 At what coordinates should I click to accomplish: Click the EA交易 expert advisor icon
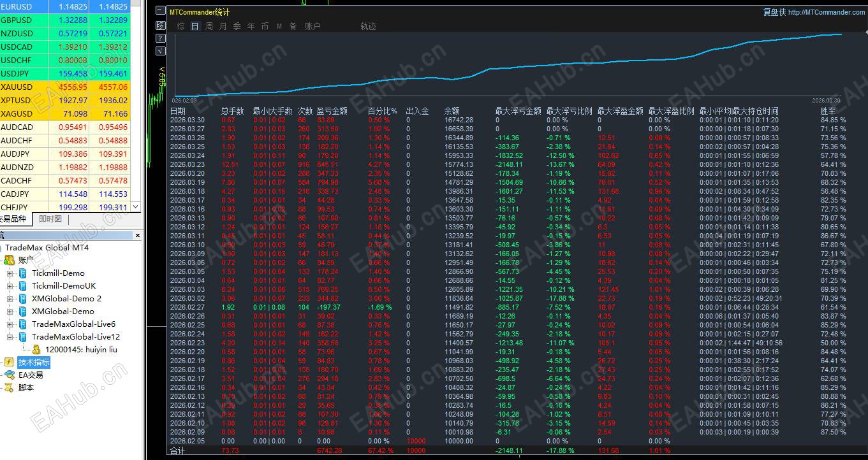pyautogui.click(x=9, y=375)
